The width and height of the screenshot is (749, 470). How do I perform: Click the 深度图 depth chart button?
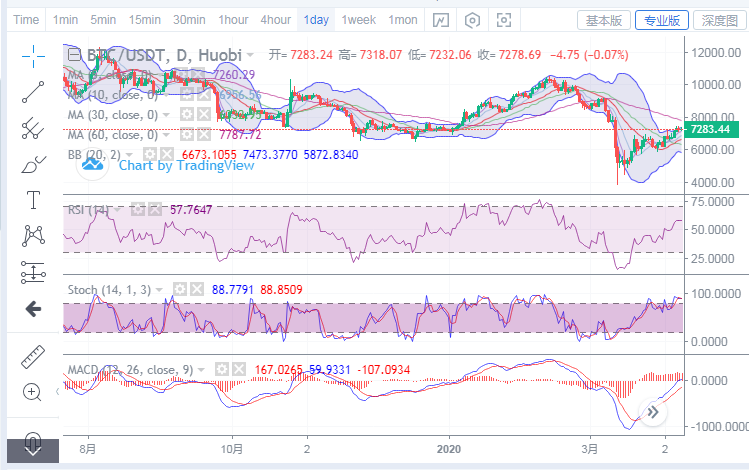click(x=719, y=21)
